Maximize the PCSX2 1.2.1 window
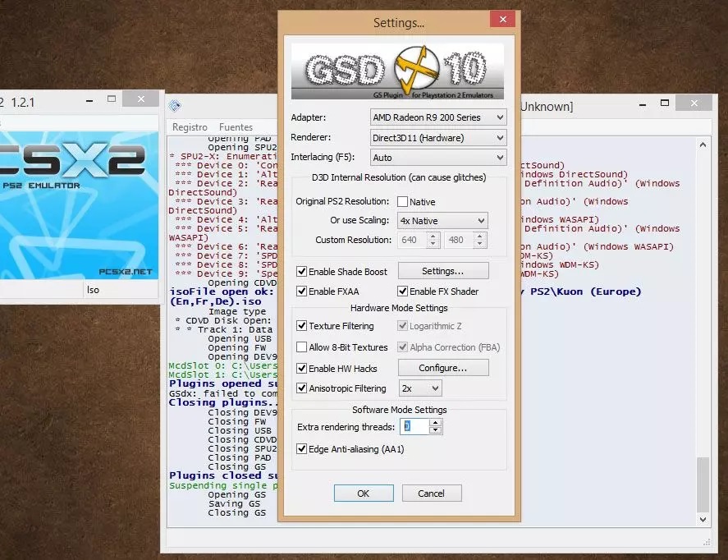This screenshot has height=560, width=728. click(112, 99)
